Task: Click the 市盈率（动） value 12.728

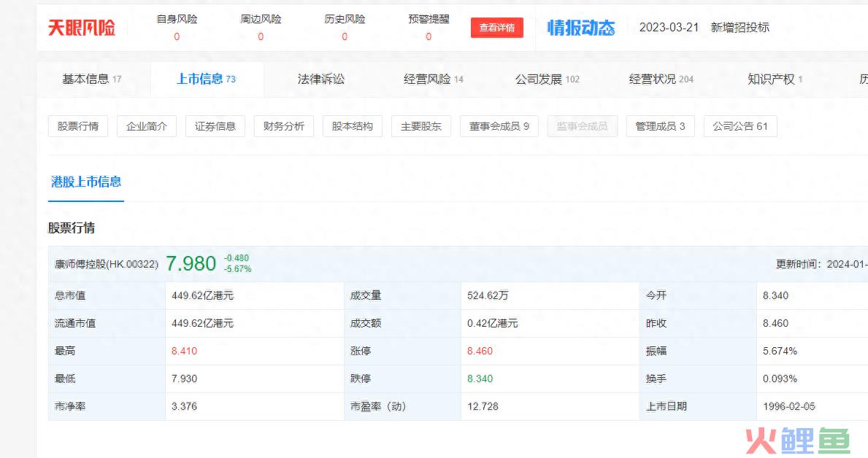Action: [x=483, y=406]
